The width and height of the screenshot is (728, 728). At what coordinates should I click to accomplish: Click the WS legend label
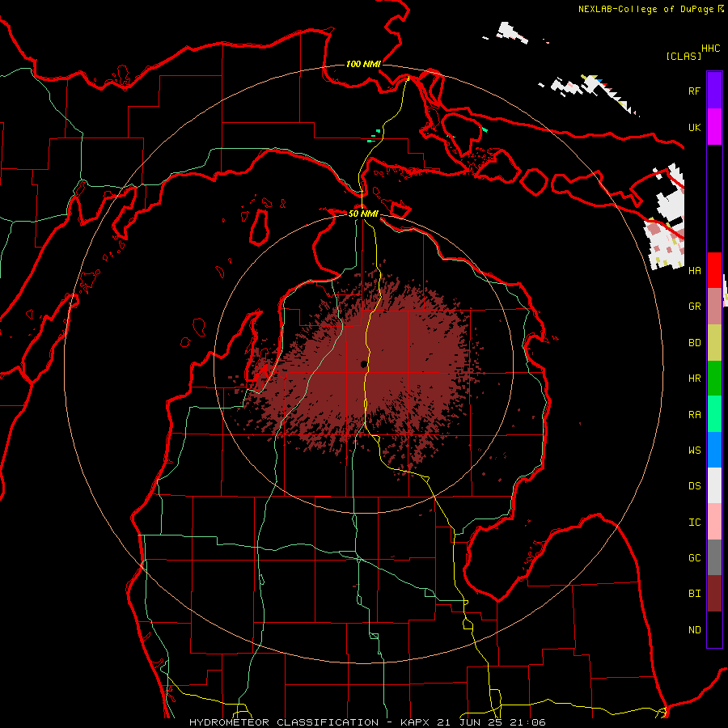[x=694, y=451]
